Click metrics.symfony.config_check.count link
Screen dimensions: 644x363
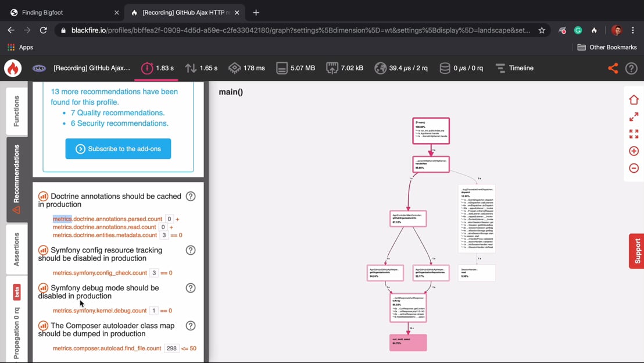point(100,273)
